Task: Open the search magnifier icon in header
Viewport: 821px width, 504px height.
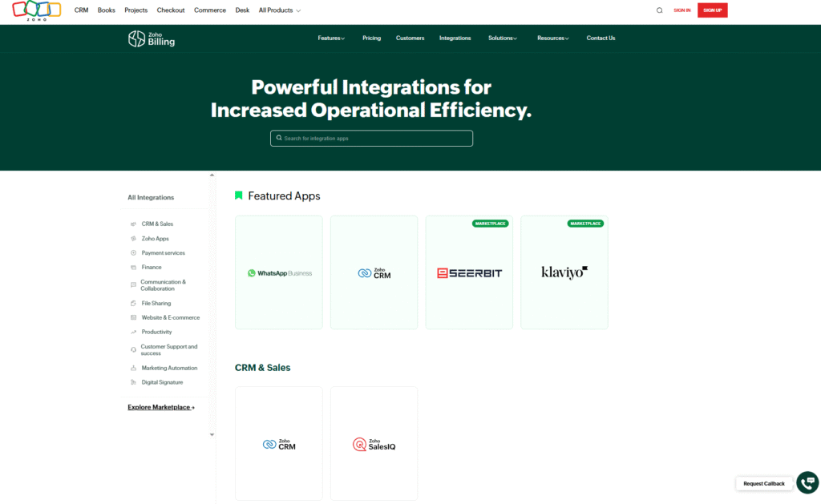Action: pyautogui.click(x=660, y=10)
